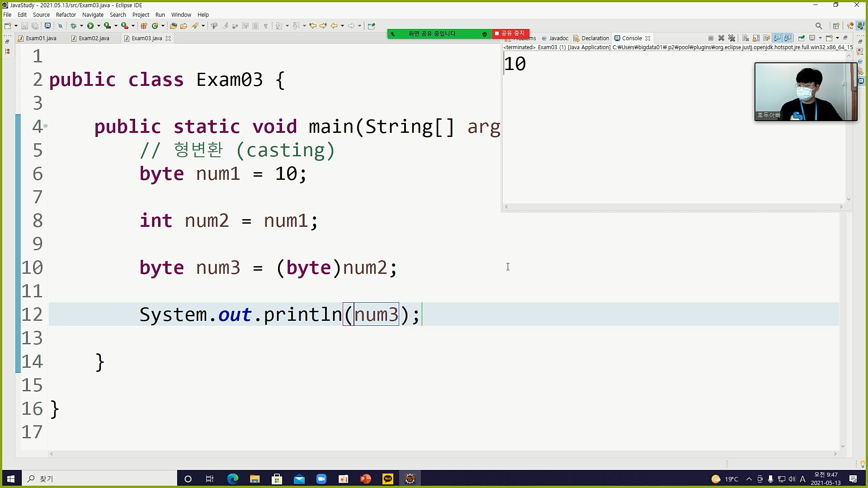
Task: Expand the Debug launch dropdown arrow
Action: 81,26
